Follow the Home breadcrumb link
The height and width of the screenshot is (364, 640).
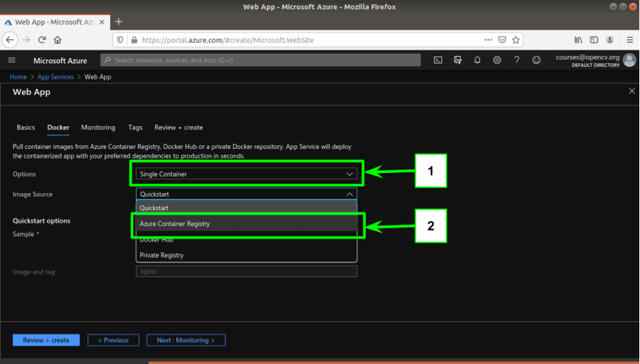click(18, 77)
